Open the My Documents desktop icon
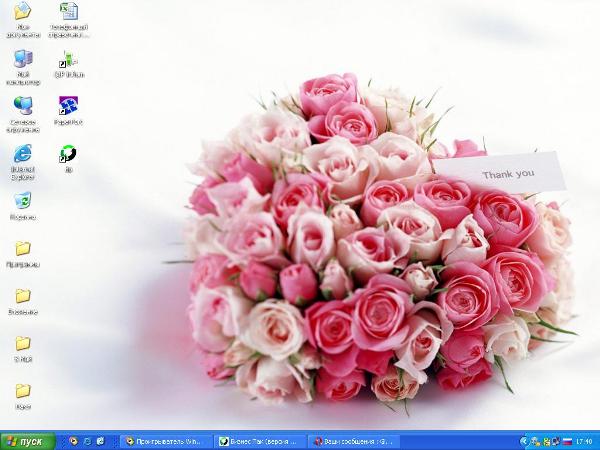Image resolution: width=600 pixels, height=450 pixels. (22, 12)
